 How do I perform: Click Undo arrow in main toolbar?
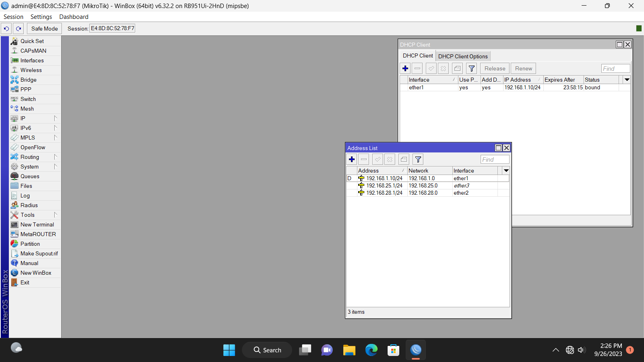pos(6,29)
